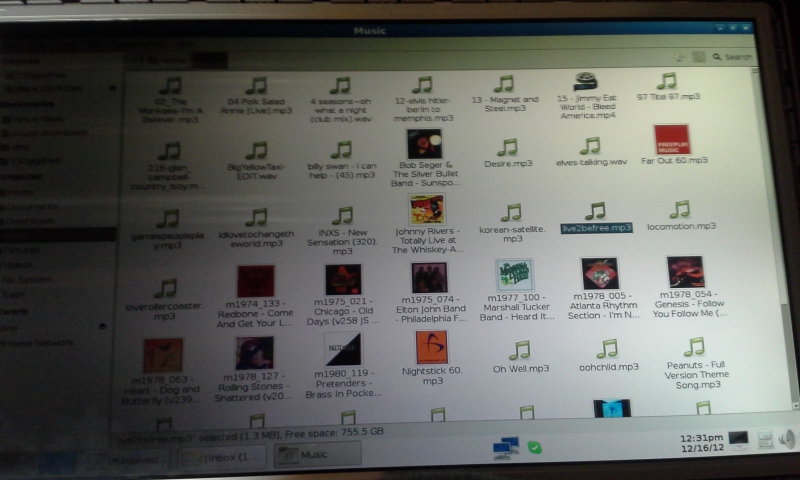Select the 04 Polk Salad Annie (Live).mp3 icon
800x480 pixels.
(257, 85)
